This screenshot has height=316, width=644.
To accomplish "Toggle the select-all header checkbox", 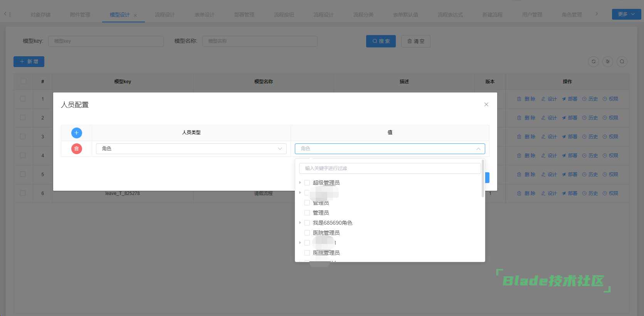I will click(x=24, y=81).
